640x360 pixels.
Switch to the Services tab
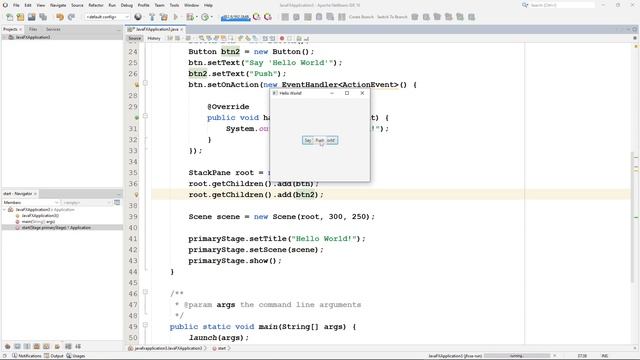[53, 29]
